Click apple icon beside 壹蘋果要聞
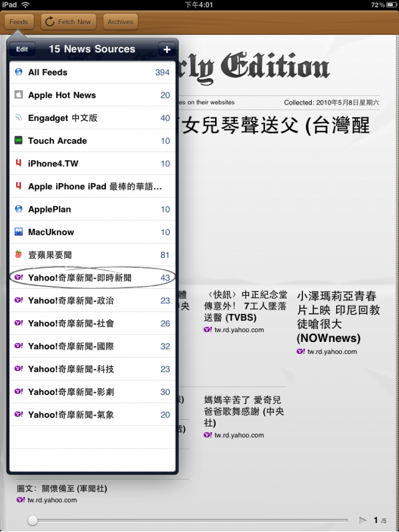 click(x=19, y=254)
